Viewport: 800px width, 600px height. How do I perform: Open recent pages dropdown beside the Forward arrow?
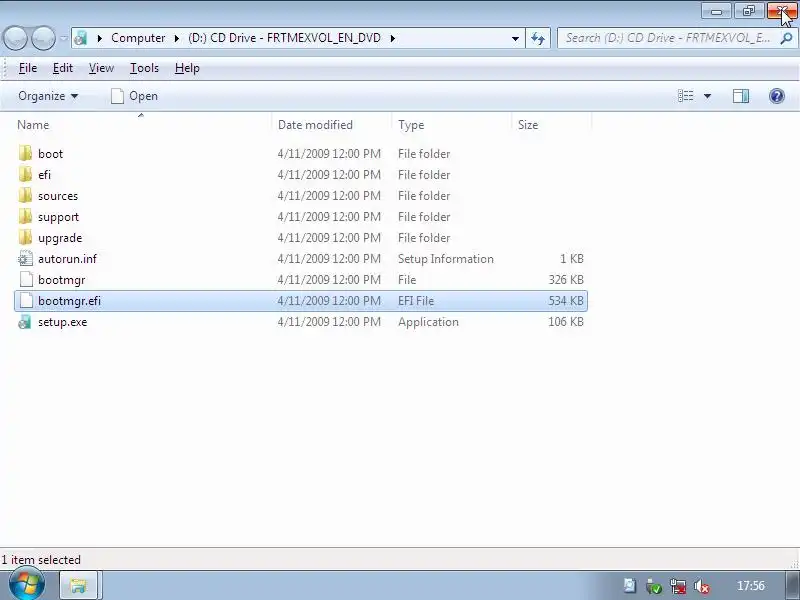point(64,38)
